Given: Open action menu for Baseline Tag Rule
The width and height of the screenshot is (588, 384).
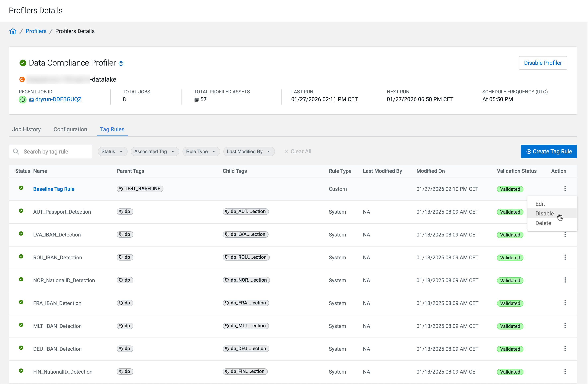Looking at the screenshot, I should [565, 189].
